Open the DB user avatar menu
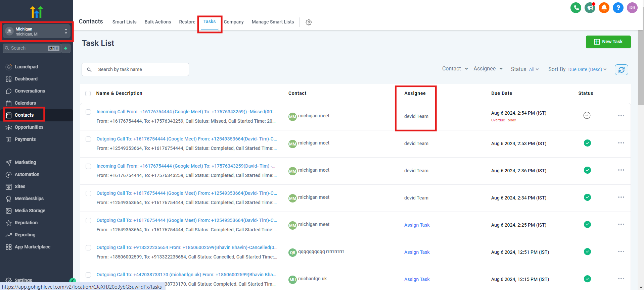The image size is (644, 290). click(x=632, y=8)
